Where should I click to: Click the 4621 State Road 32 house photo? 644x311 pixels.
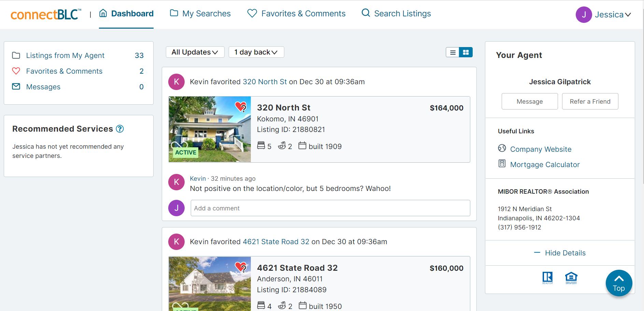point(210,284)
